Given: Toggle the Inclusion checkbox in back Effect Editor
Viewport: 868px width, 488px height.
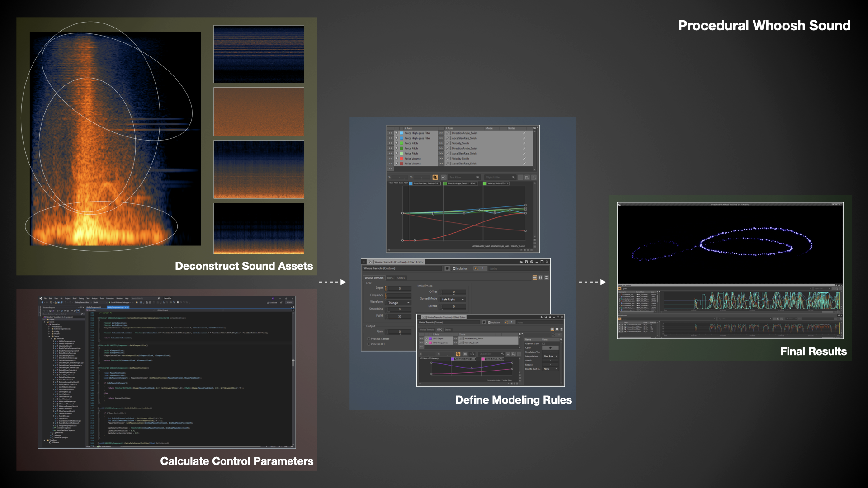Looking at the screenshot, I should (x=454, y=268).
